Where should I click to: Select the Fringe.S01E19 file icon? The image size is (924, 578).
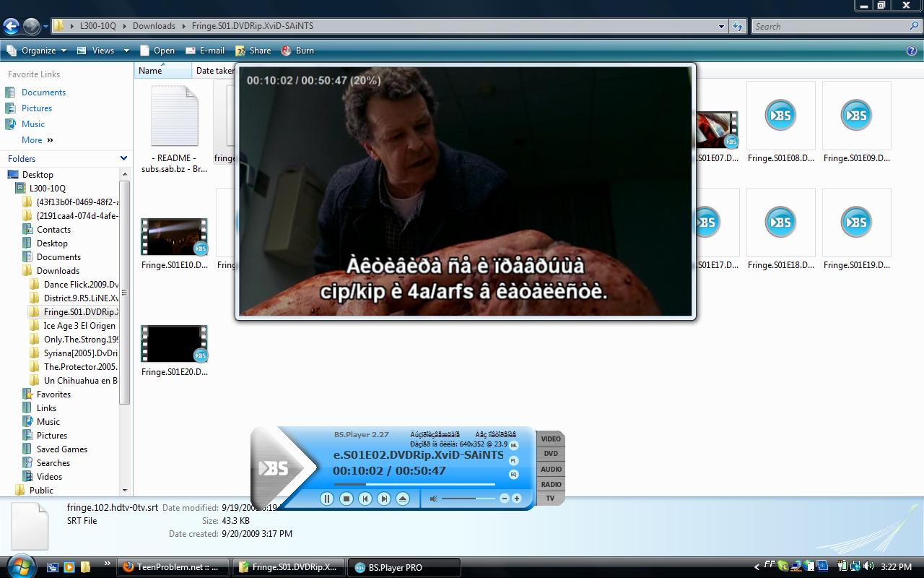coord(856,223)
